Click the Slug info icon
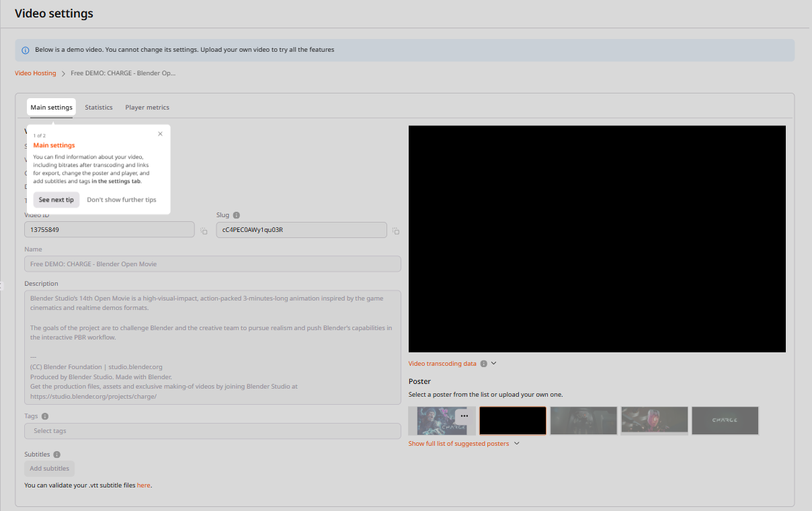The width and height of the screenshot is (812, 511). (x=237, y=216)
